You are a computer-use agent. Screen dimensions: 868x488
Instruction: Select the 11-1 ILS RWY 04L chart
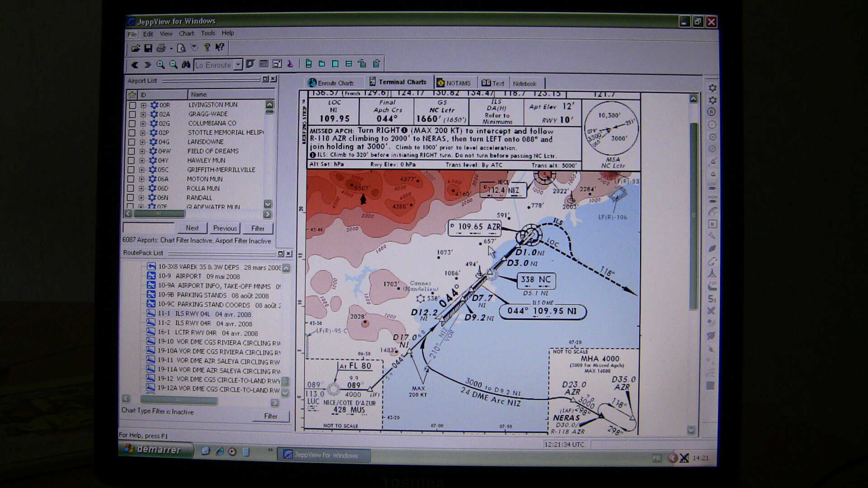(205, 314)
